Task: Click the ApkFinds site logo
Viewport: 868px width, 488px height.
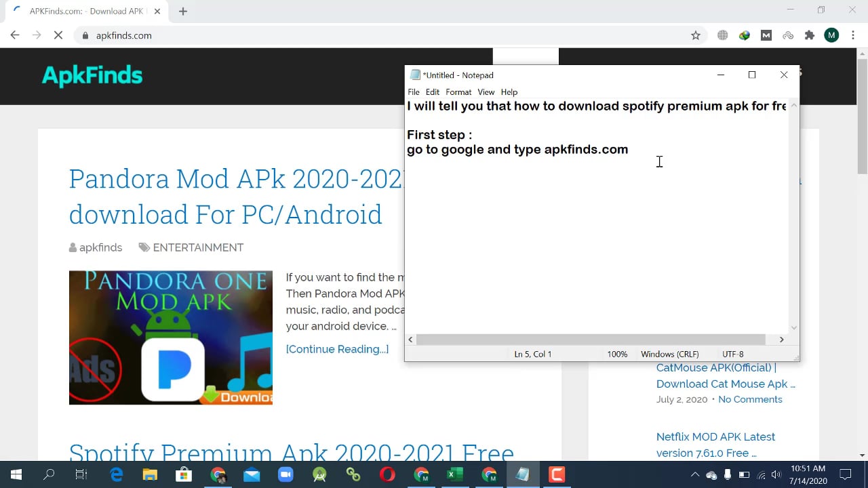Action: 92,75
